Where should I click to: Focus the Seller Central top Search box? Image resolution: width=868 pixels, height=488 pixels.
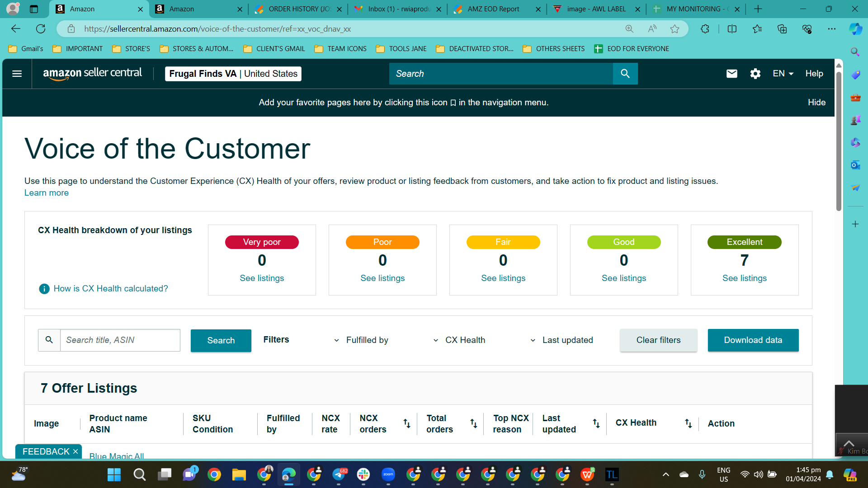[501, 74]
